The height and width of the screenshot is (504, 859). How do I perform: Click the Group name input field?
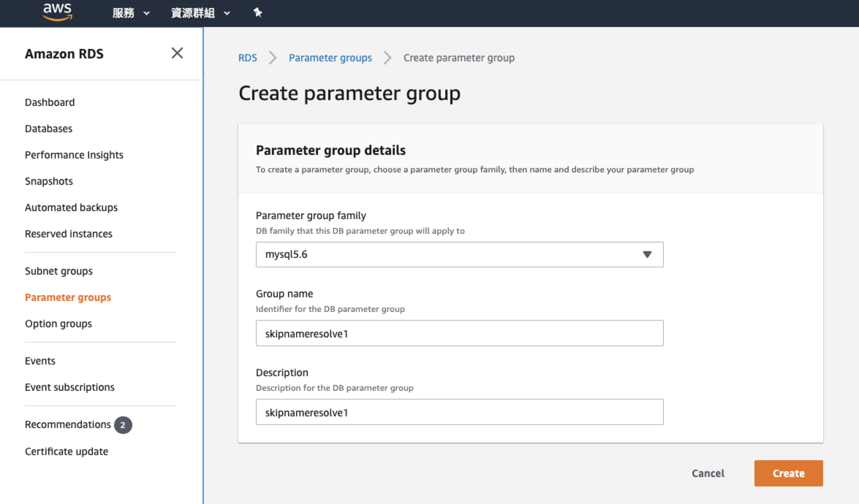(459, 333)
